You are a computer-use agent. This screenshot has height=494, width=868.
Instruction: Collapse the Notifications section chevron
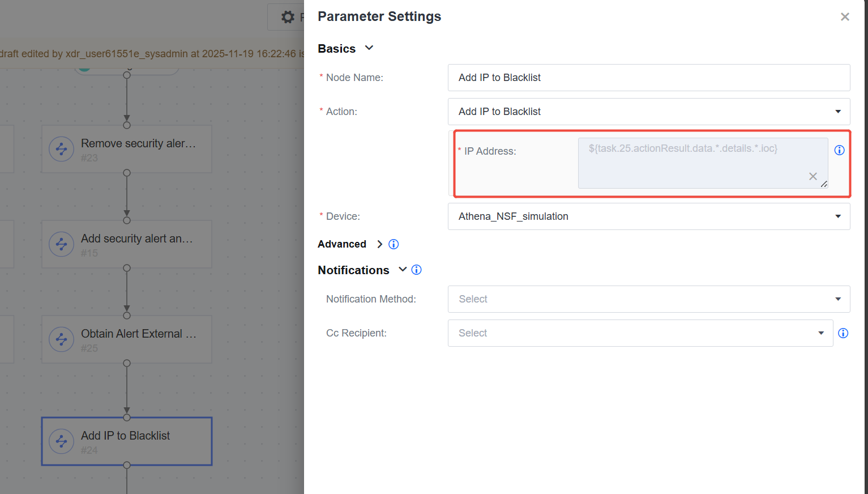(403, 270)
